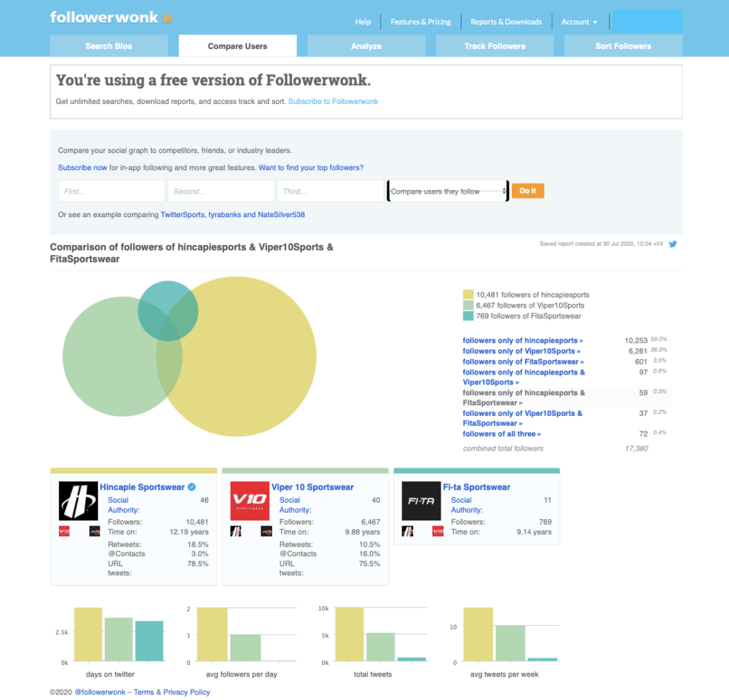Image resolution: width=729 pixels, height=700 pixels.
Task: Click small Hincapie icon under Viper 10 logo
Action: 236,531
